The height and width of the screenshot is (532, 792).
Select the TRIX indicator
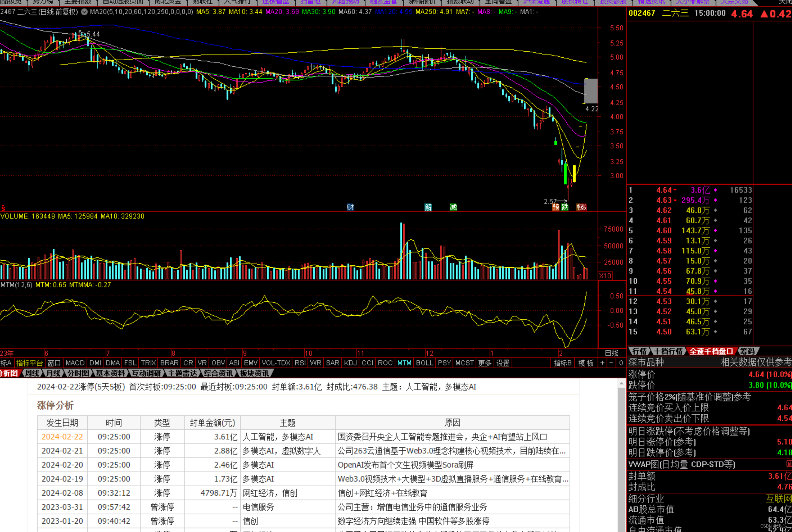[x=148, y=363]
